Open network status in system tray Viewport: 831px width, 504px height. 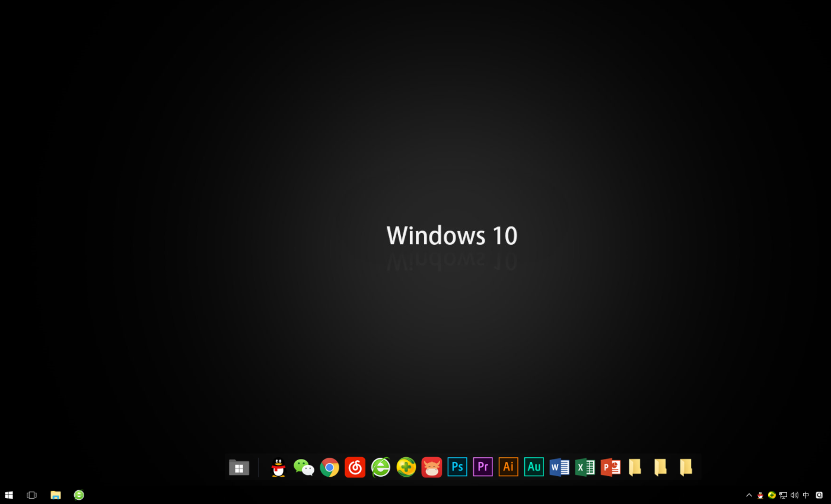[x=783, y=495]
